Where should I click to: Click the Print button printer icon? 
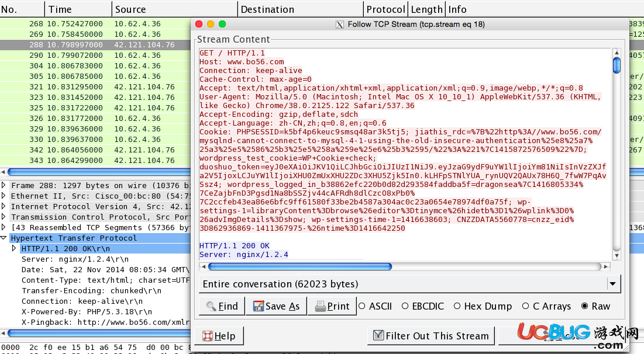click(x=321, y=307)
